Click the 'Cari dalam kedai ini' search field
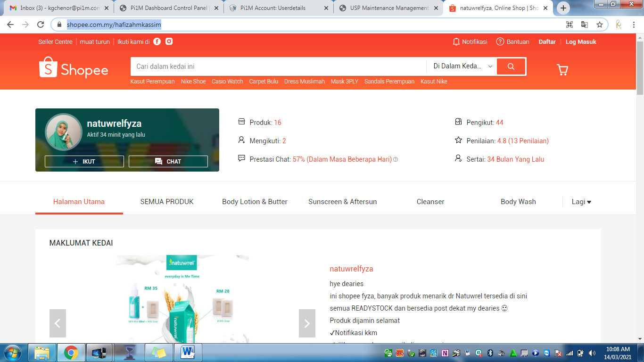 click(x=278, y=66)
